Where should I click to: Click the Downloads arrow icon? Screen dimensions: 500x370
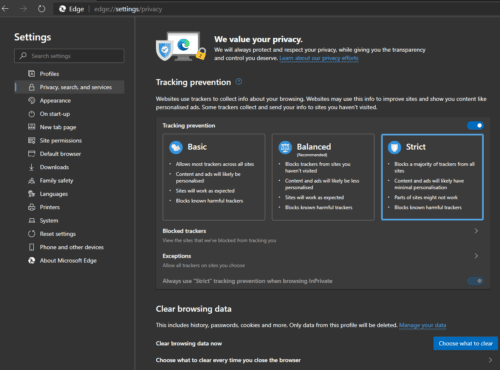click(31, 167)
